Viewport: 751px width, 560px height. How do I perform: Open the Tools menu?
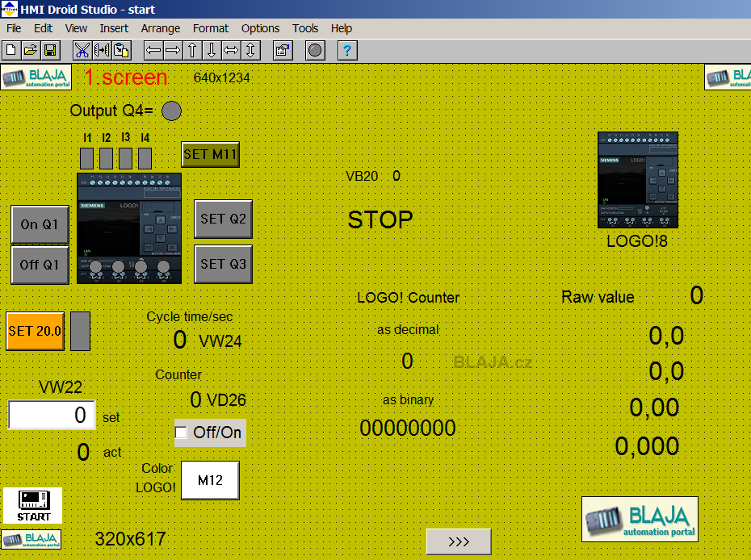(x=305, y=28)
